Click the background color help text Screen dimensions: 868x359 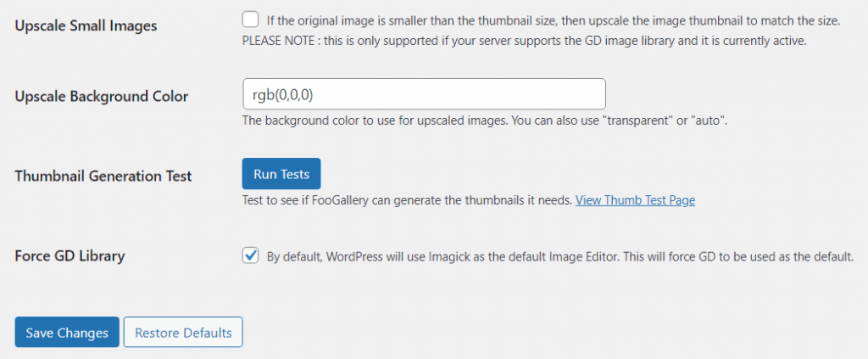point(485,121)
